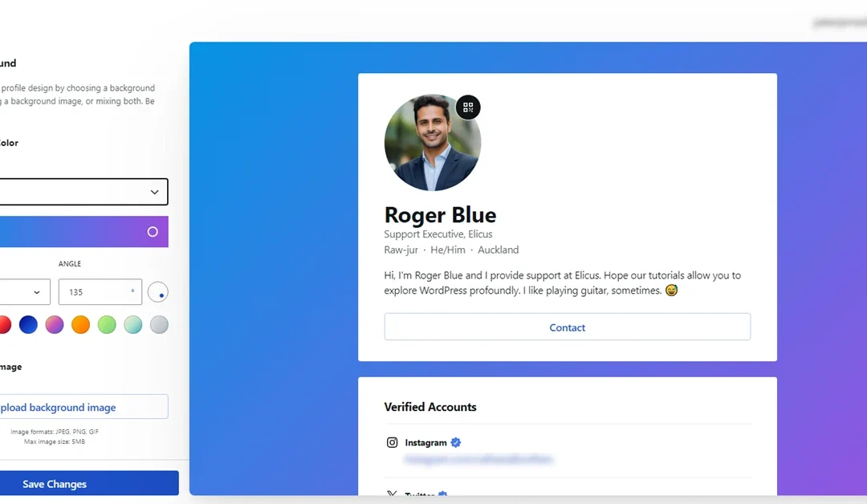The width and height of the screenshot is (867, 504).
Task: Open the background color type dropdown
Action: 83,192
